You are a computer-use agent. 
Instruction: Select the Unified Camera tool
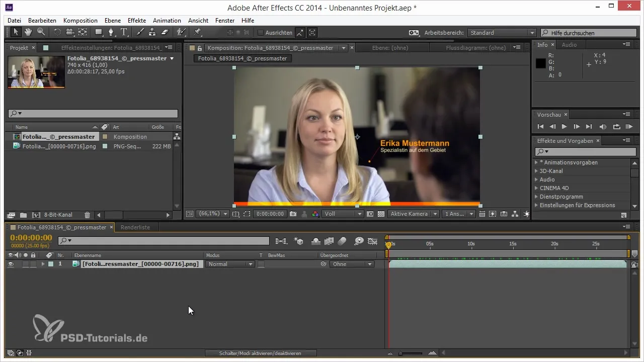[x=70, y=32]
